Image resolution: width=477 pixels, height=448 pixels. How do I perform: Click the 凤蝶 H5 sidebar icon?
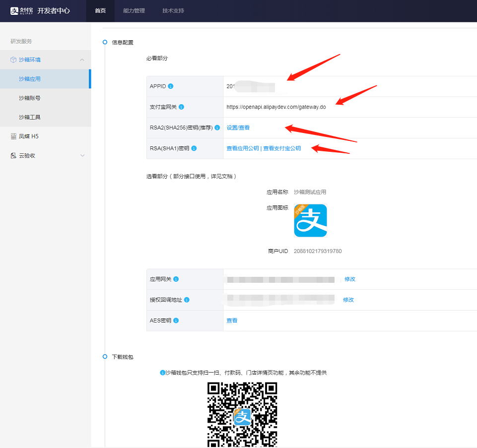[13, 136]
